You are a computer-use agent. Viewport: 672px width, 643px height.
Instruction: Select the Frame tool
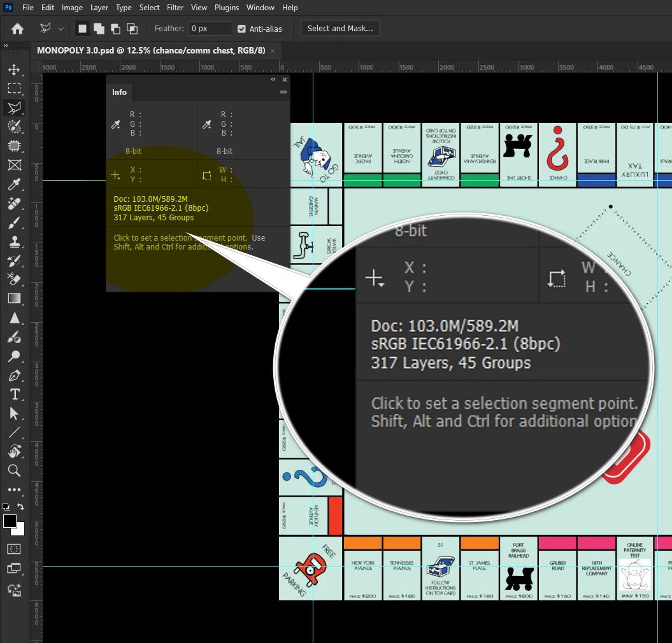pos(14,165)
